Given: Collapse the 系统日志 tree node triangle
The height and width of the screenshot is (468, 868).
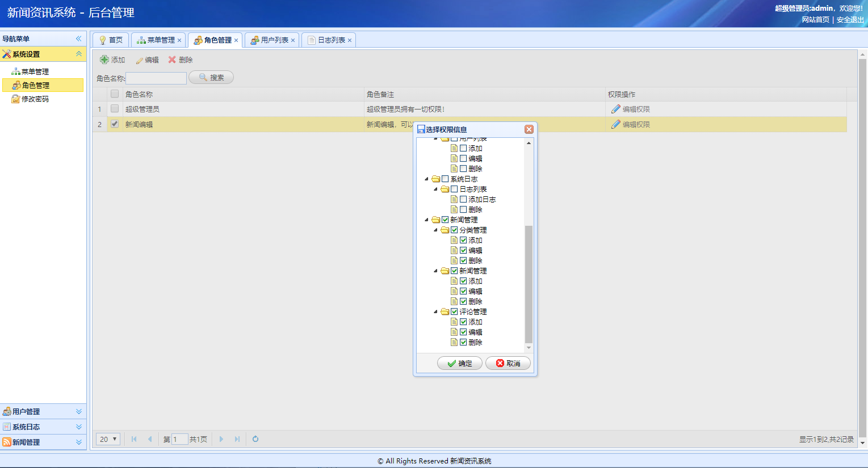Looking at the screenshot, I should click(427, 179).
